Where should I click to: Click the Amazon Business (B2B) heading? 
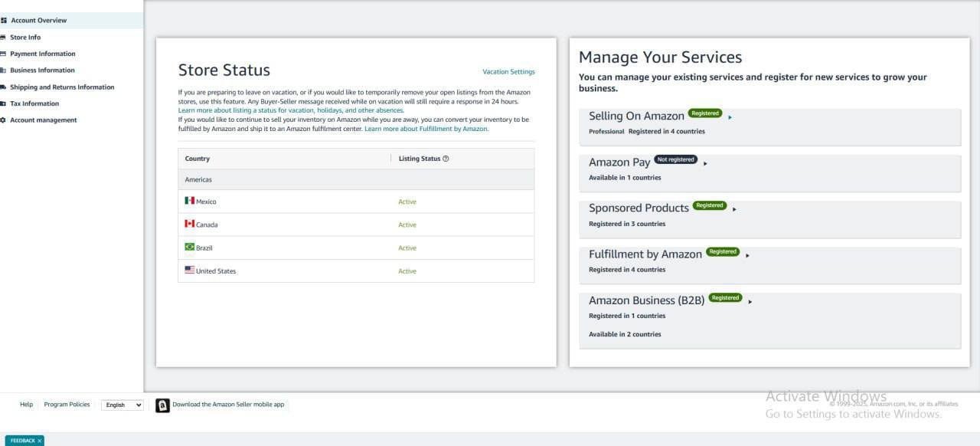[646, 300]
